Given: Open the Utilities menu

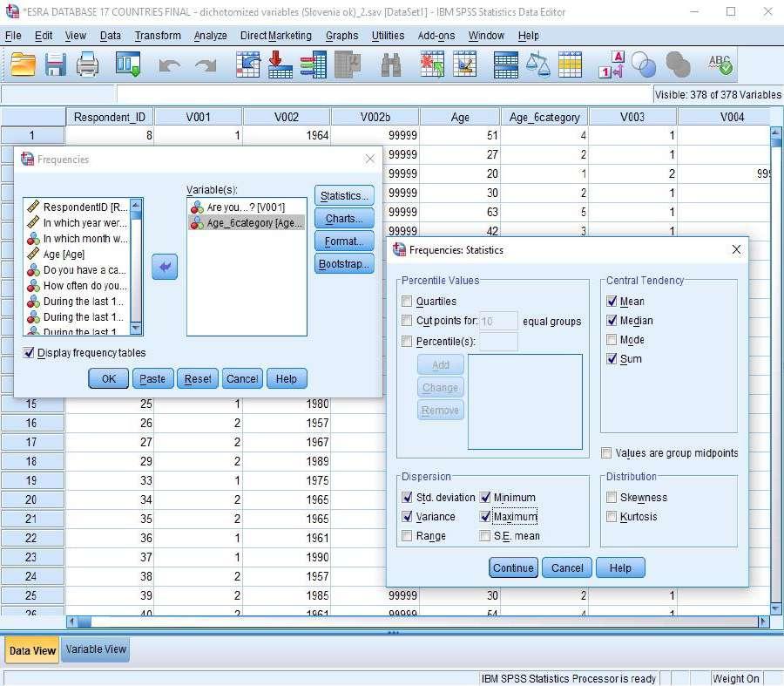Looking at the screenshot, I should 388,36.
